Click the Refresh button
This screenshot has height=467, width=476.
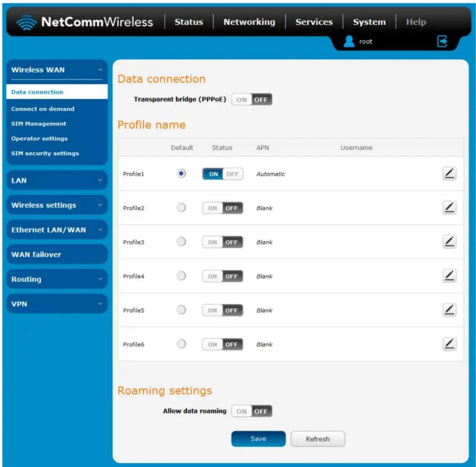[318, 439]
